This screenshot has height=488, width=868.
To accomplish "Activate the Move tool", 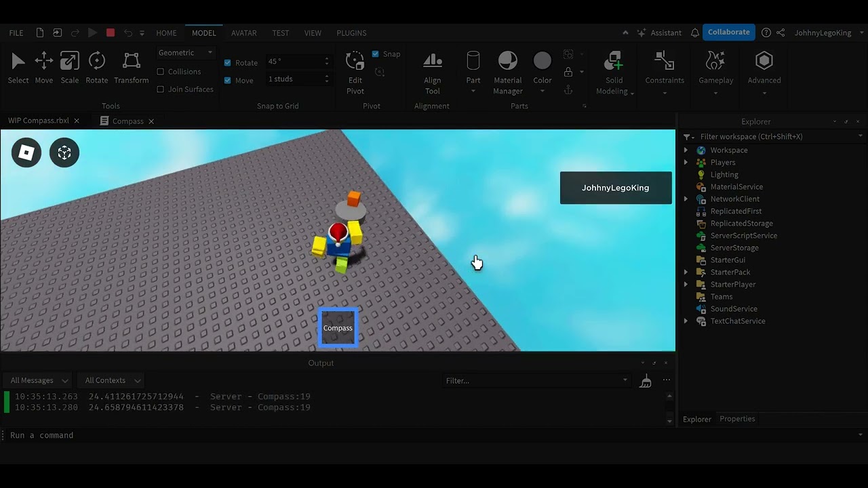I will click(44, 68).
